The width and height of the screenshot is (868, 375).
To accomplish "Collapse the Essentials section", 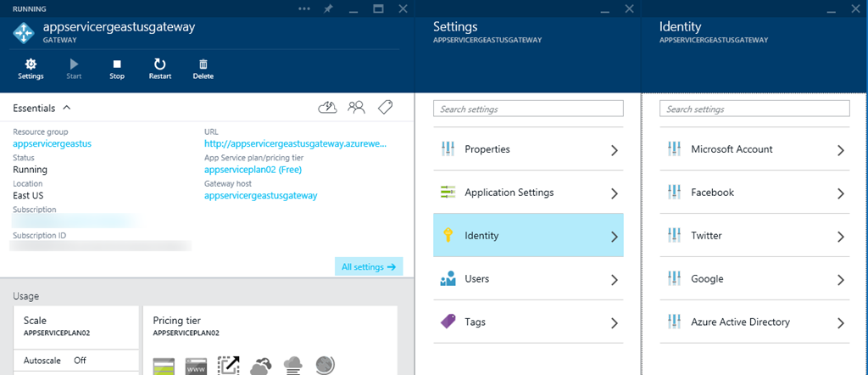I will (67, 109).
